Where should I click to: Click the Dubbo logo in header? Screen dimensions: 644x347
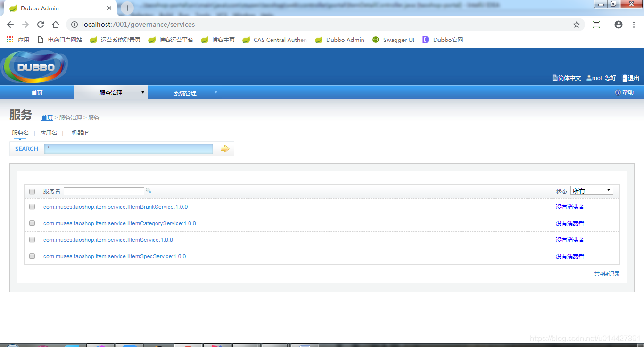[34, 67]
